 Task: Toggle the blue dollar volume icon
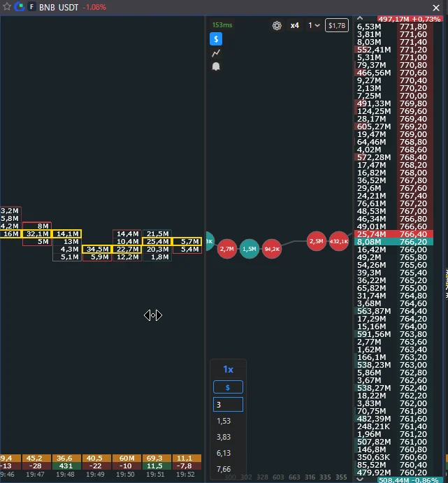click(x=216, y=39)
